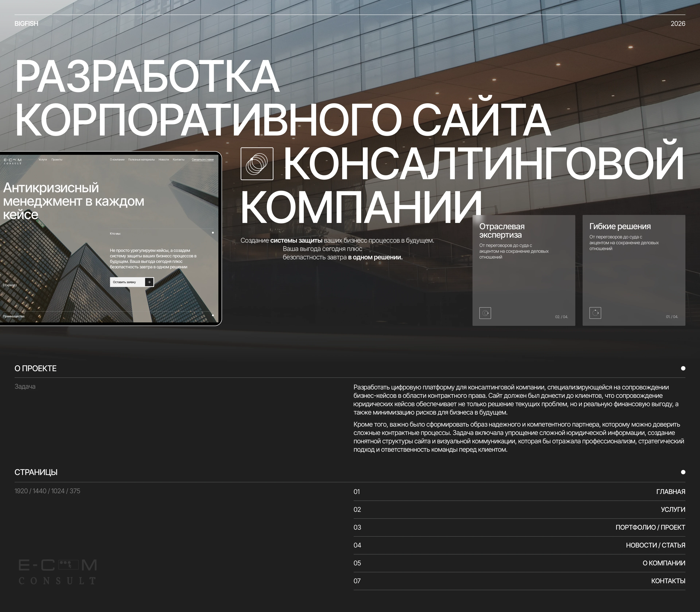
Task: Select Новости in the navigation menu
Action: pyautogui.click(x=164, y=160)
